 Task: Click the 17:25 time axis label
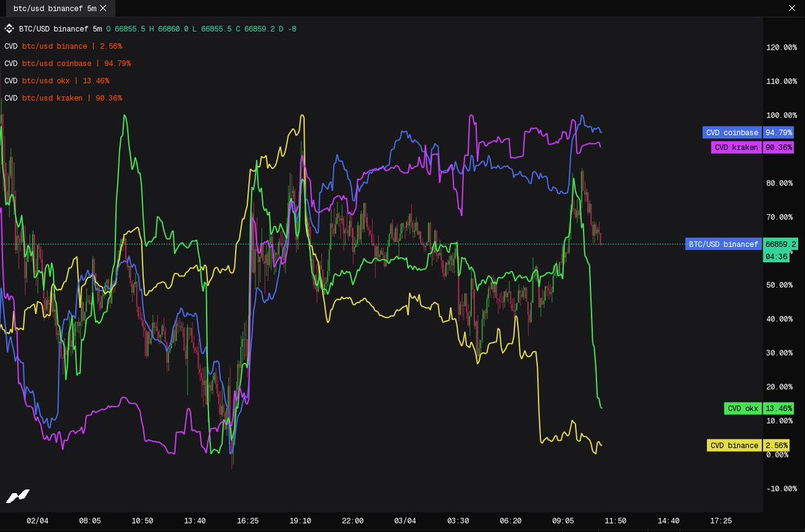click(720, 521)
